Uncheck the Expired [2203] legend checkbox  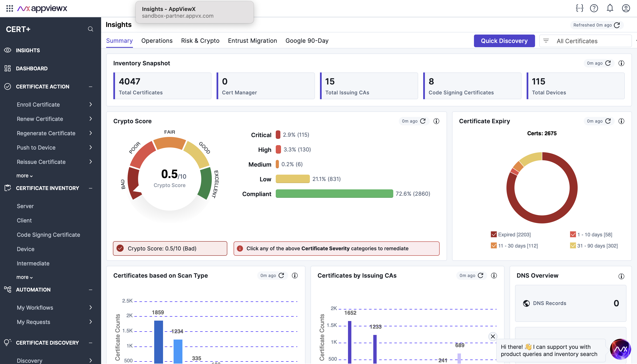pos(494,234)
